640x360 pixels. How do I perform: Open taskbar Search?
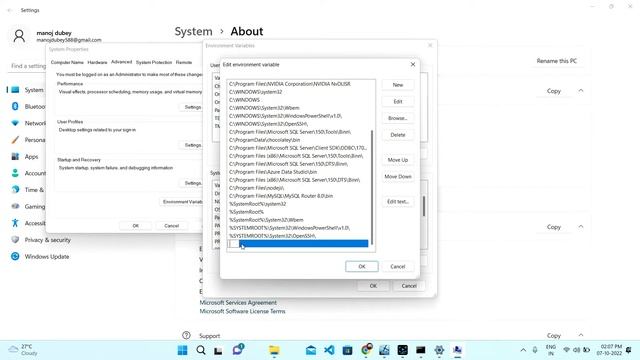tap(200, 350)
